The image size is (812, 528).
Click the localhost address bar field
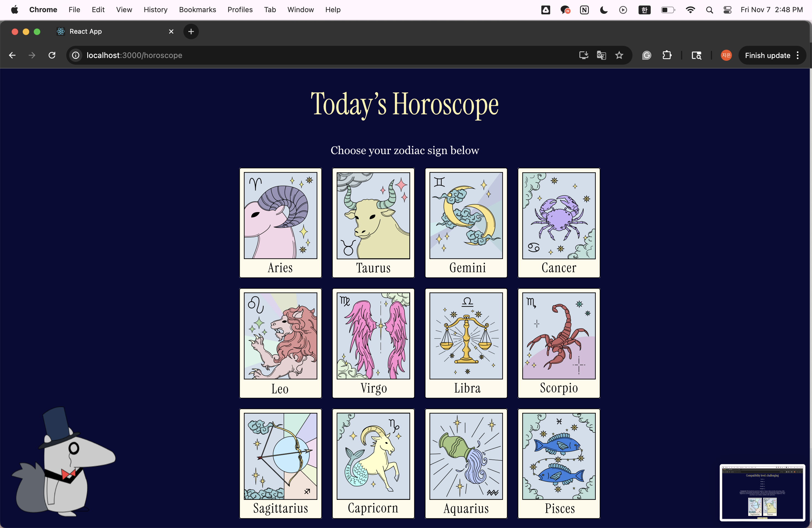[x=307, y=55]
